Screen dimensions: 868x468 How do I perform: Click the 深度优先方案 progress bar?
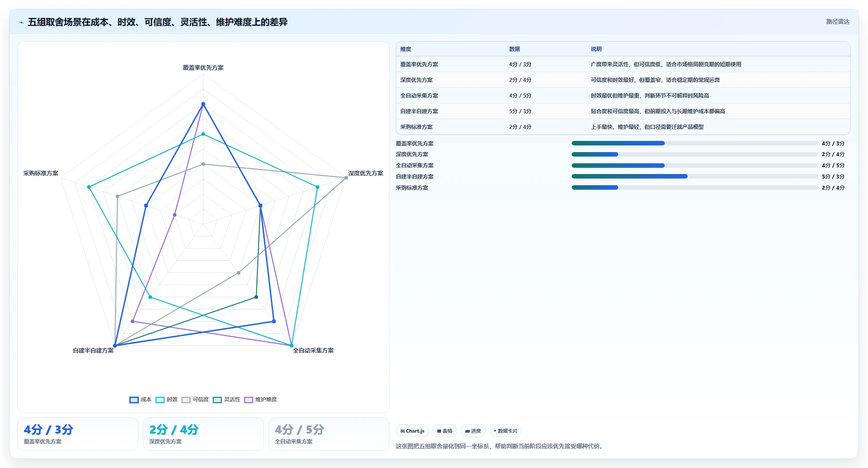pyautogui.click(x=694, y=154)
